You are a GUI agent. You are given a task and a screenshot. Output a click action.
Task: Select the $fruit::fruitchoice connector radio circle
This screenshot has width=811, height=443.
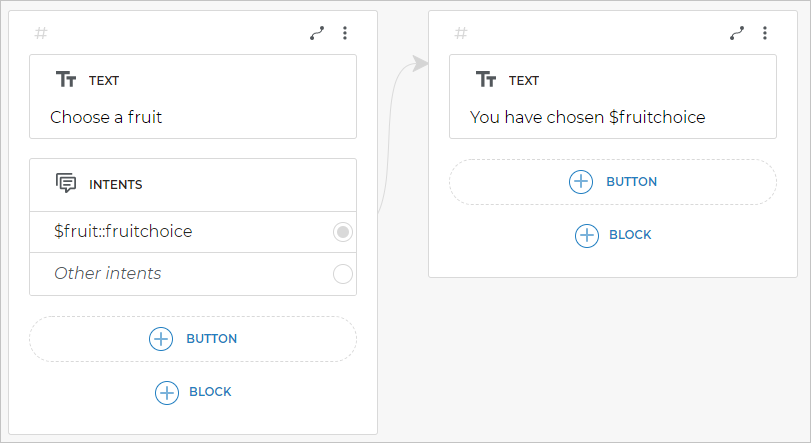pyautogui.click(x=343, y=232)
